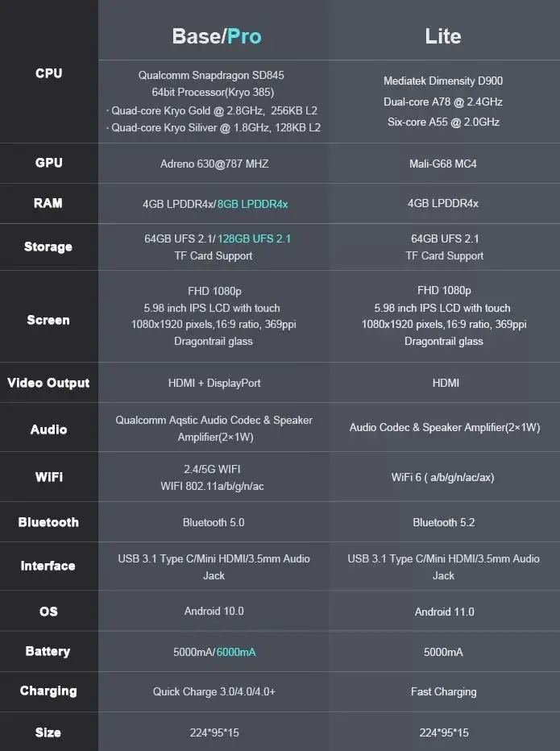Click the highlighted 6000mA battery text
Viewport: 560px width, 751px height.
pos(236,652)
